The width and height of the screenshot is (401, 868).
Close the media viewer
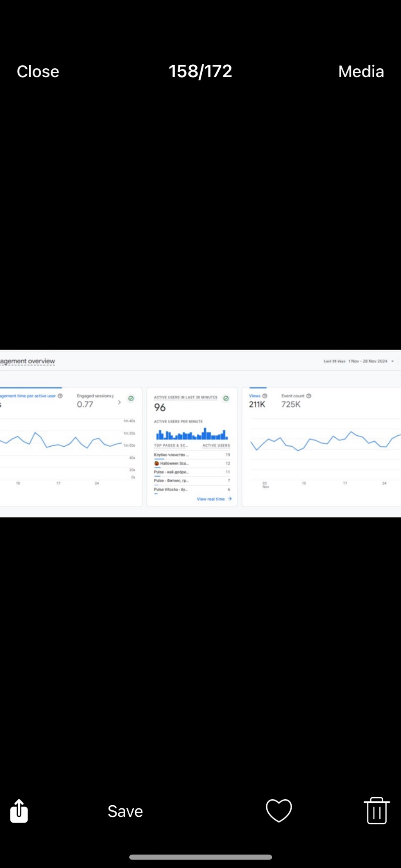coord(38,72)
